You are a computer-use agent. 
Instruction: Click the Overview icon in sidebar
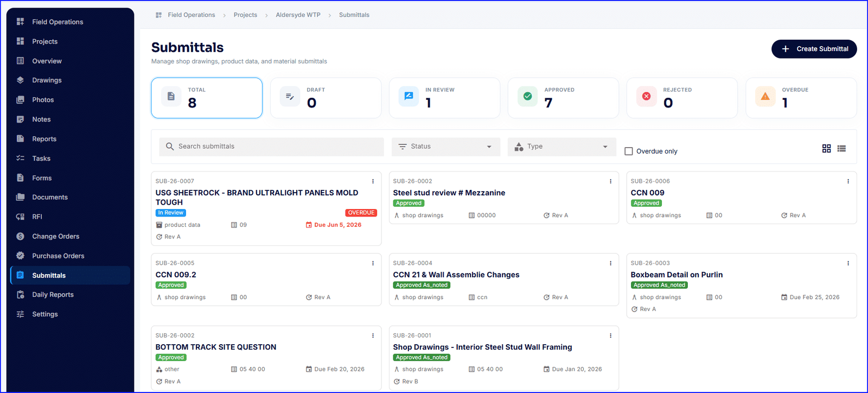click(x=21, y=61)
